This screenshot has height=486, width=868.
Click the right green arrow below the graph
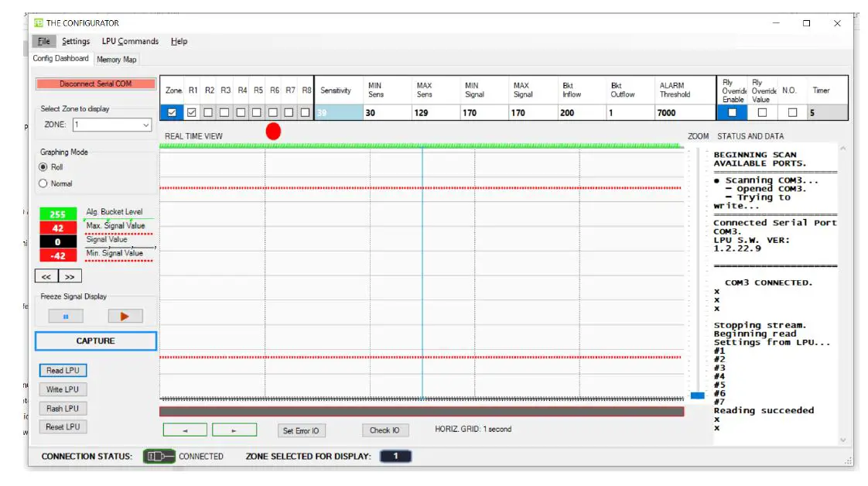coord(234,430)
